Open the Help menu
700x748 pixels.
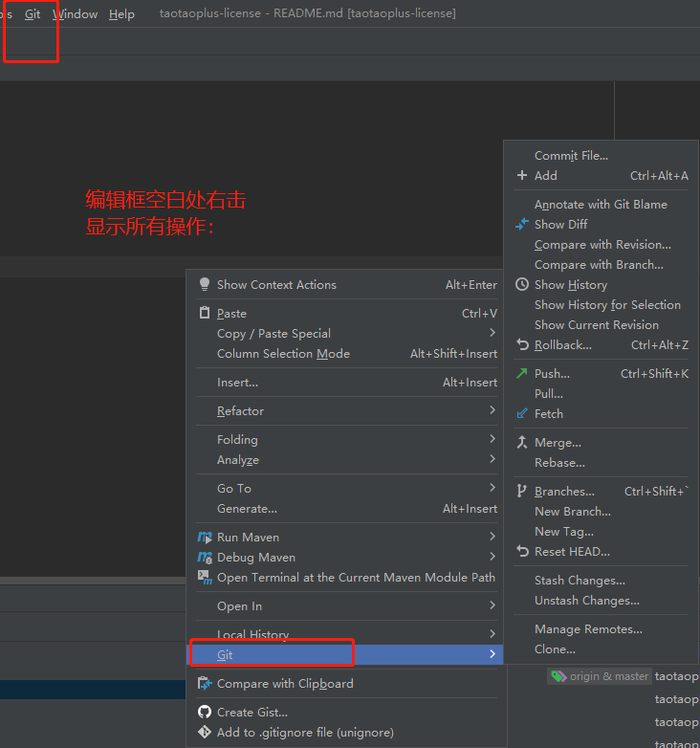(121, 13)
